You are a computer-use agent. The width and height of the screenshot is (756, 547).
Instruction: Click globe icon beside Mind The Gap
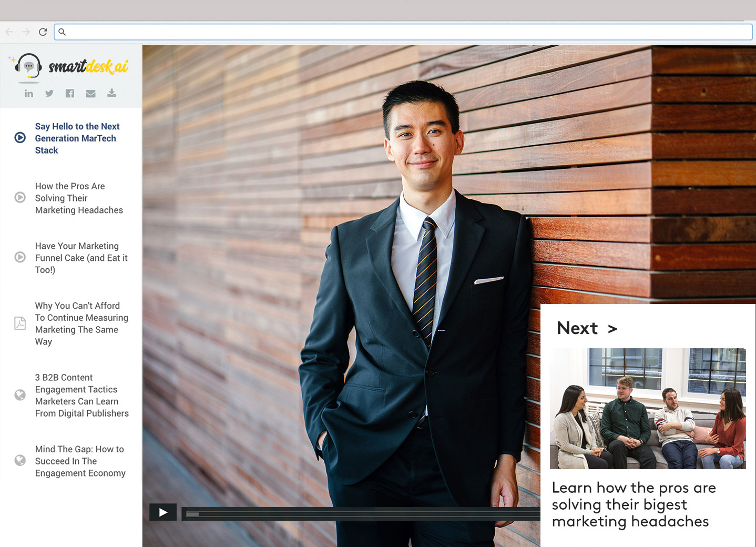click(20, 461)
